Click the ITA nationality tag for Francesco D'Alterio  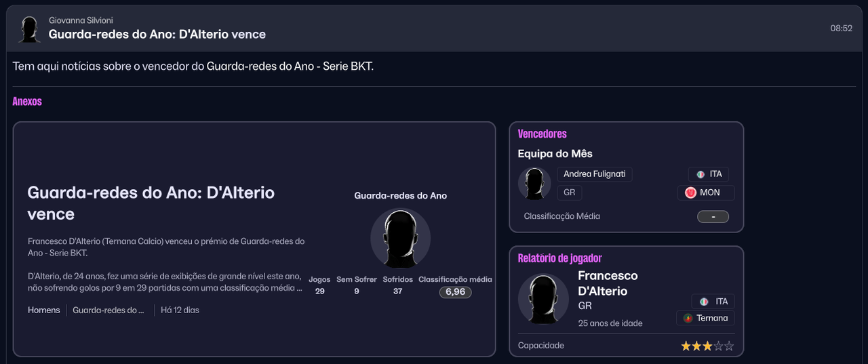713,301
